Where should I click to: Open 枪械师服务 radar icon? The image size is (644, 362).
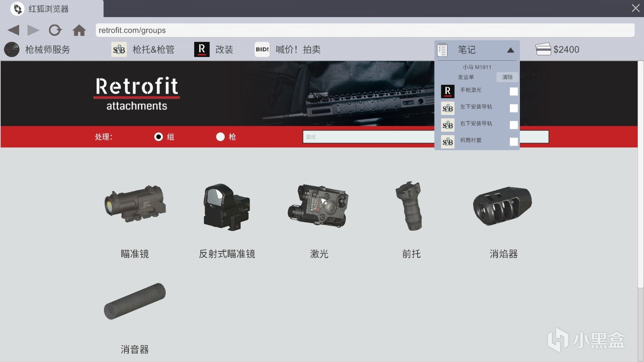pyautogui.click(x=12, y=50)
